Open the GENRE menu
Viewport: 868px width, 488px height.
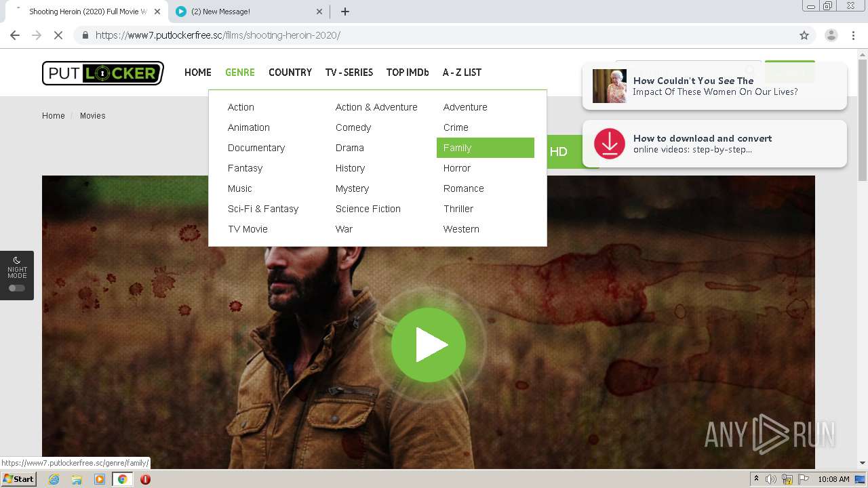click(x=240, y=73)
